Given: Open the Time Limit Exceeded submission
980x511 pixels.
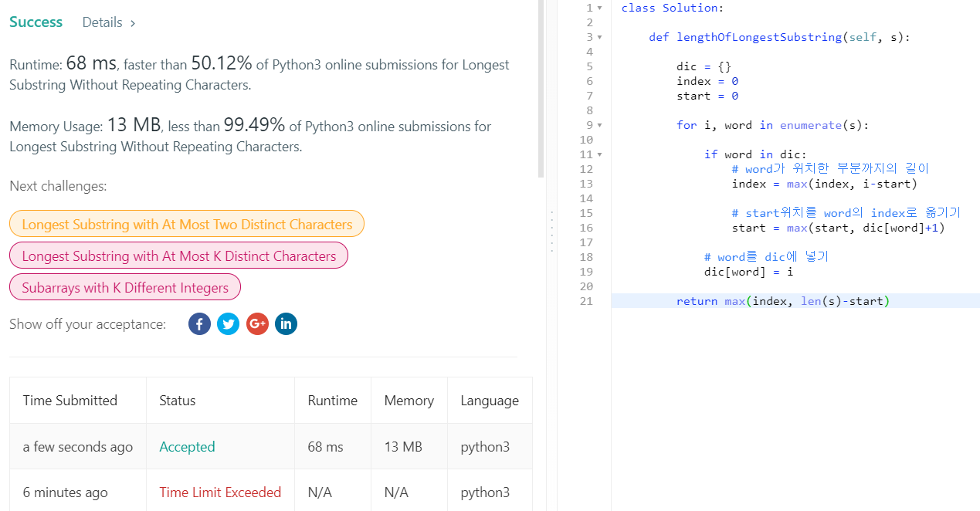Looking at the screenshot, I should pos(220,492).
